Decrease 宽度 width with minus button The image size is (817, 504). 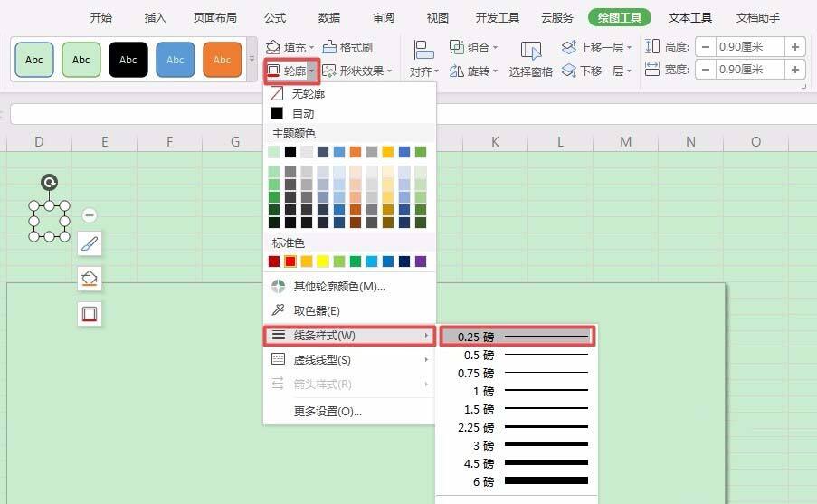point(706,70)
